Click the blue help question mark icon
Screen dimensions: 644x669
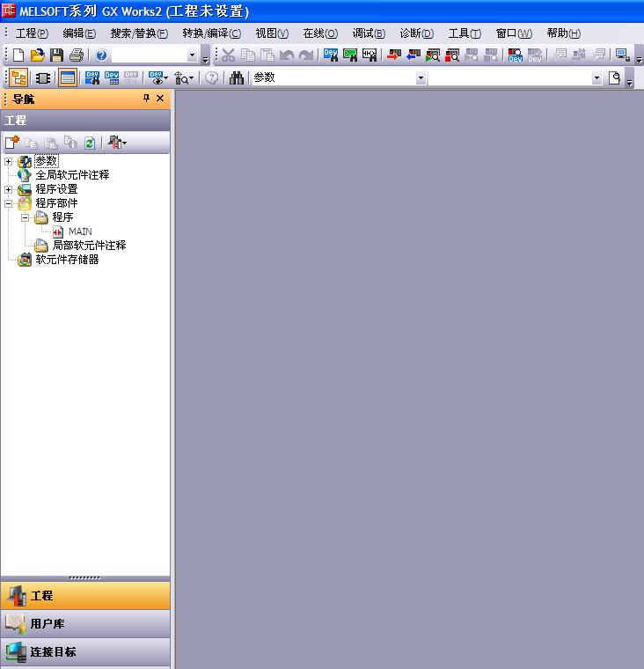coord(101,55)
